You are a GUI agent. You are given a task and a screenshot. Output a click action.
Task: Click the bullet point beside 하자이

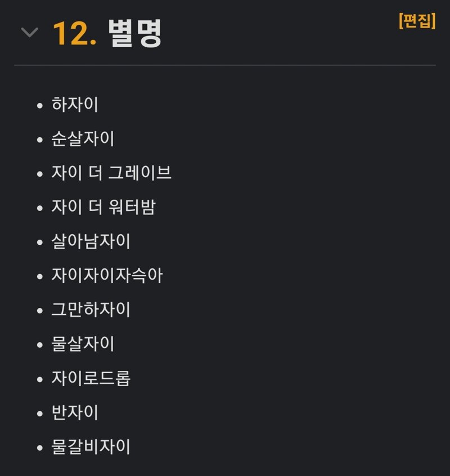[x=39, y=105]
